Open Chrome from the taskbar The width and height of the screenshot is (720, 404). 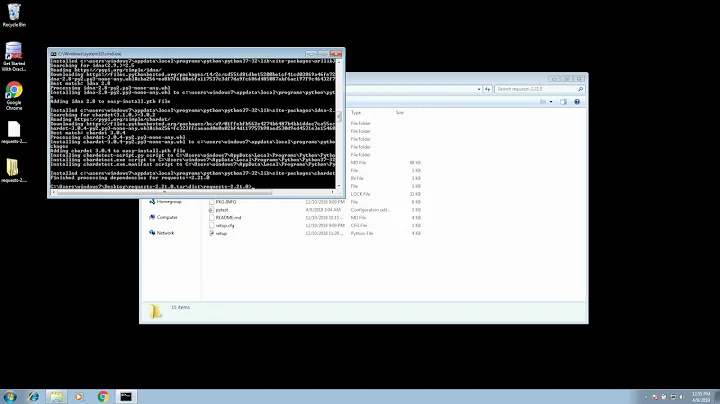103,397
